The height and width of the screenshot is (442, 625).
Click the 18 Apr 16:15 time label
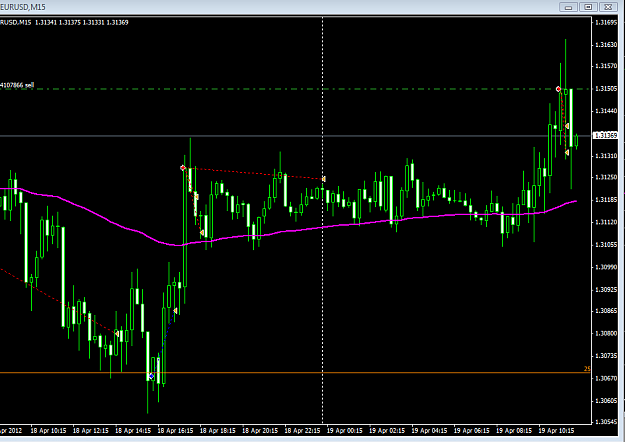pos(175,430)
